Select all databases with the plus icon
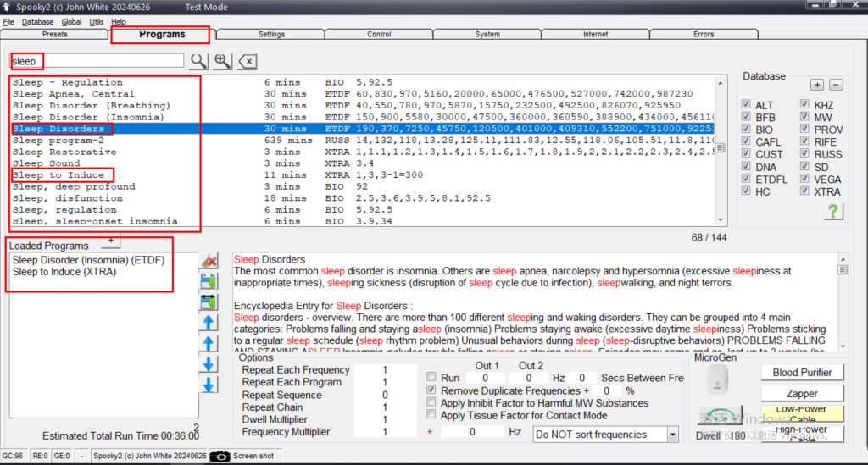The height and width of the screenshot is (465, 868). (x=816, y=85)
